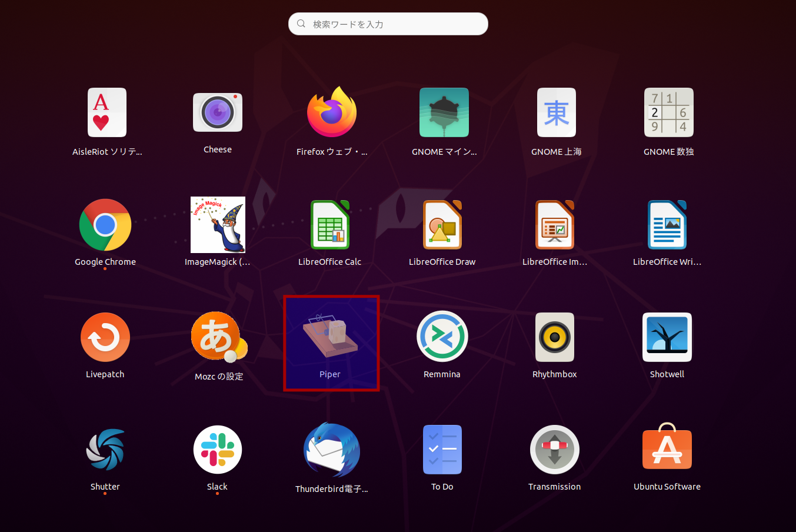Click the "Rhythmbox" label text
Screen dimensions: 796x532
(555, 374)
